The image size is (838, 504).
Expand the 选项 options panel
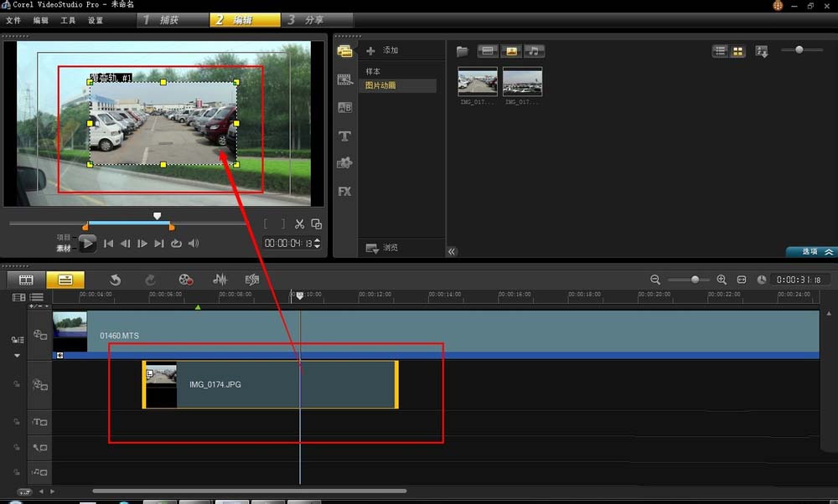811,251
